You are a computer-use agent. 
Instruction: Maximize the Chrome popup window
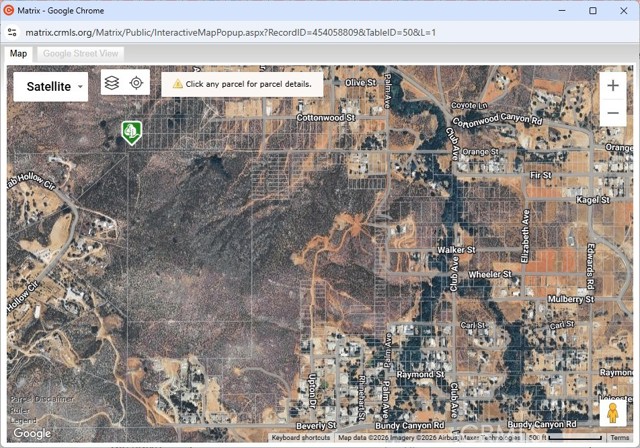coord(593,11)
